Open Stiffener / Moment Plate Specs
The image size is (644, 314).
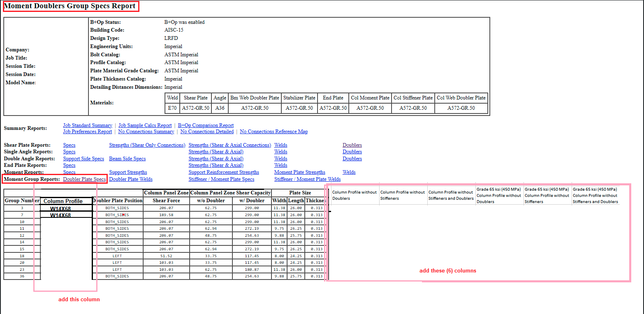(x=221, y=179)
